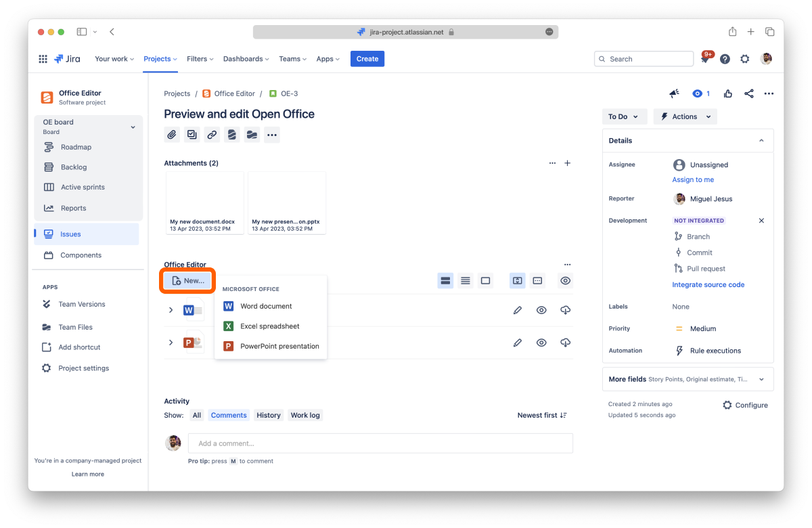This screenshot has height=528, width=812.
Task: Click the attach paperclip icon under title
Action: tap(172, 135)
